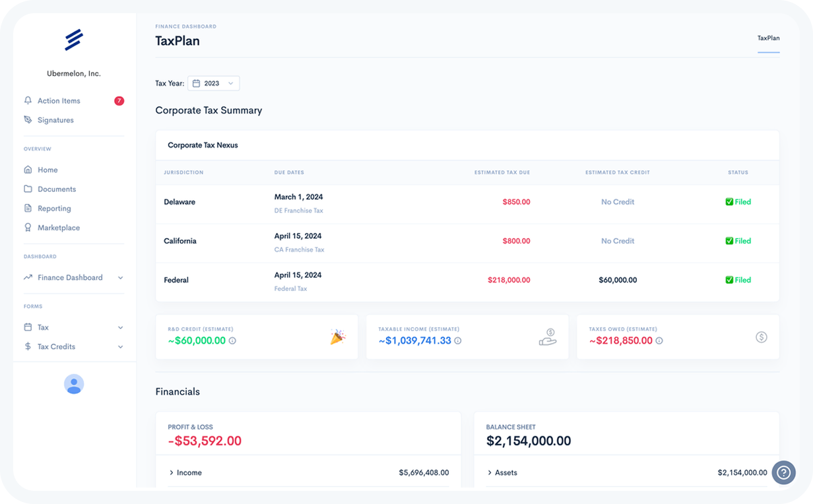Expand the Assets row in Balance Sheet
The height and width of the screenshot is (504, 813).
click(490, 473)
